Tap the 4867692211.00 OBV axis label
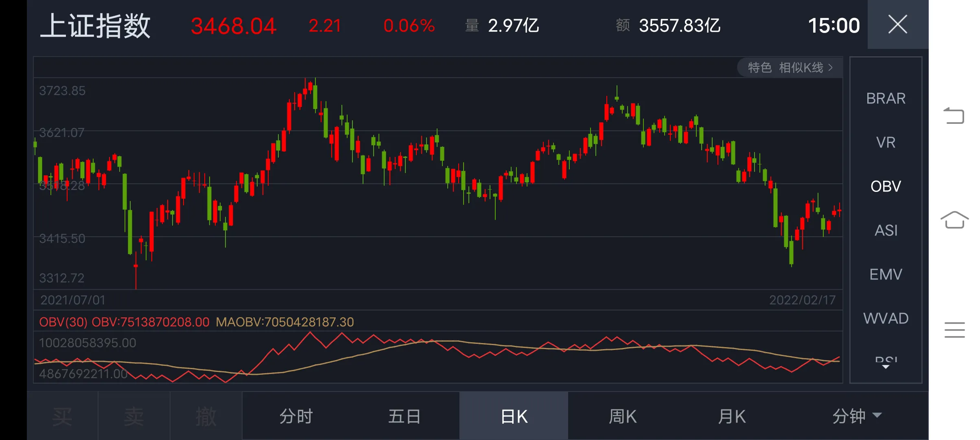The image size is (980, 440). 83,374
